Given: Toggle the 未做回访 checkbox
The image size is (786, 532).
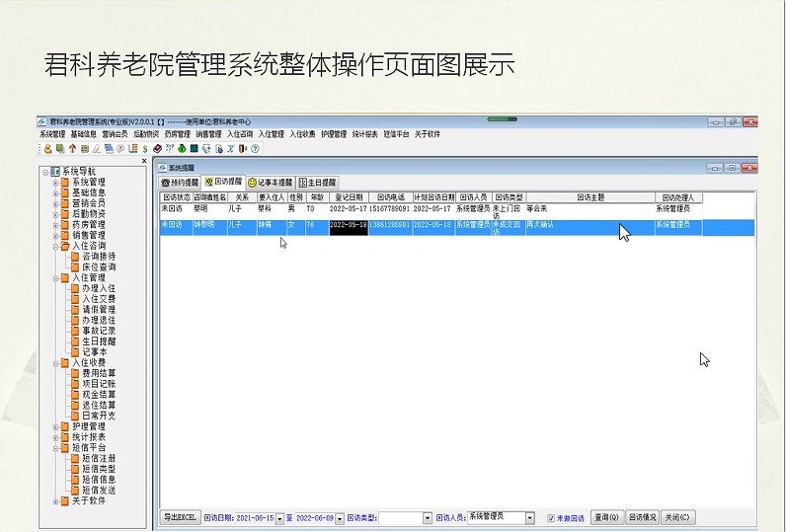Looking at the screenshot, I should coord(551,518).
